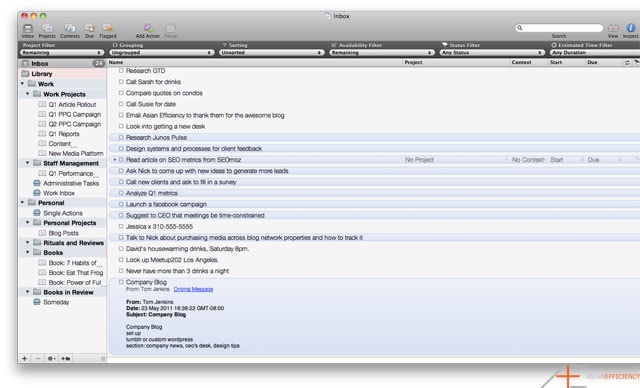Viewport: 640px width, 388px height.
Task: Open the Availability Filter dropdown
Action: (382, 53)
